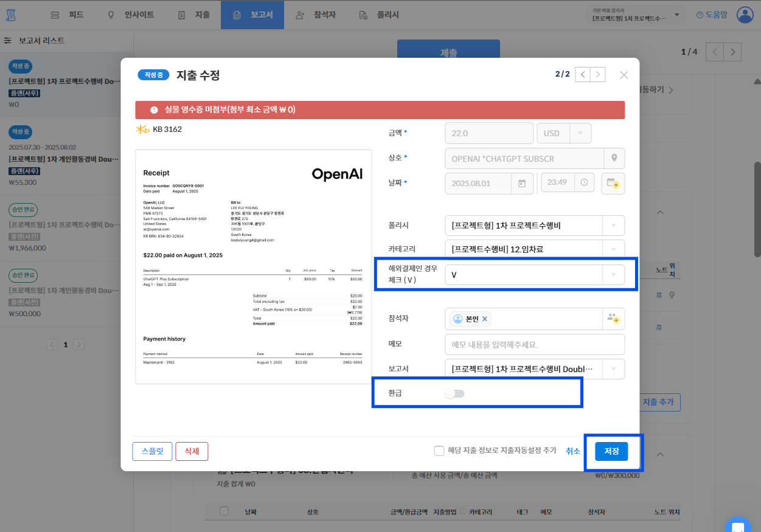Click the add date range icon

click(x=613, y=183)
